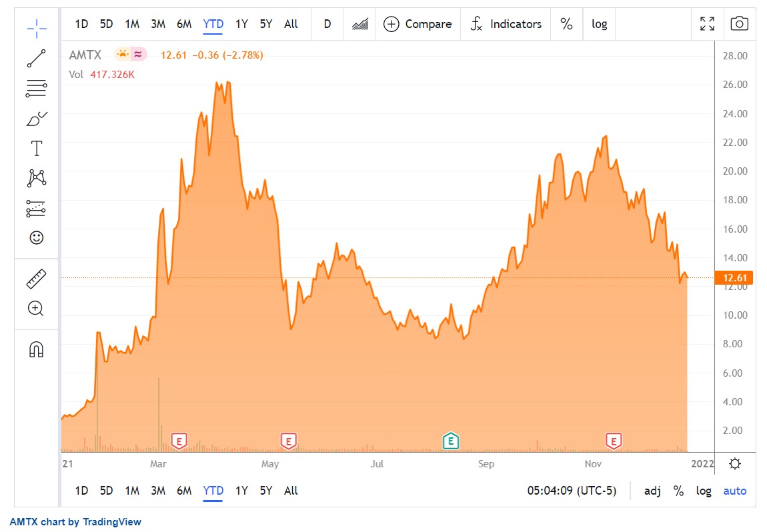Select the crosshair cursor tool
Viewport: 767px width, 532px height.
click(x=37, y=29)
